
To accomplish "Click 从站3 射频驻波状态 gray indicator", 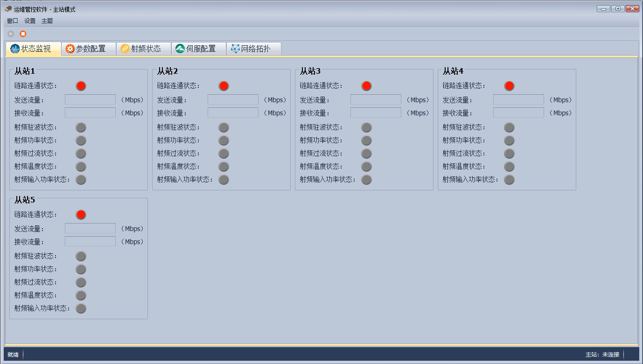I will click(x=367, y=127).
